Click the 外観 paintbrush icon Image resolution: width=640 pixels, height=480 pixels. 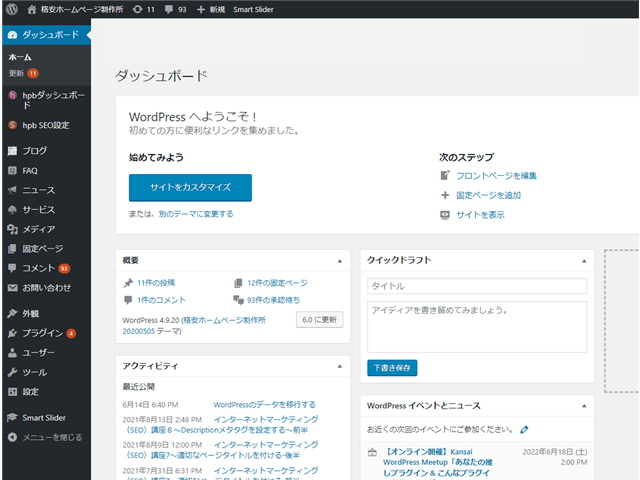(x=12, y=313)
